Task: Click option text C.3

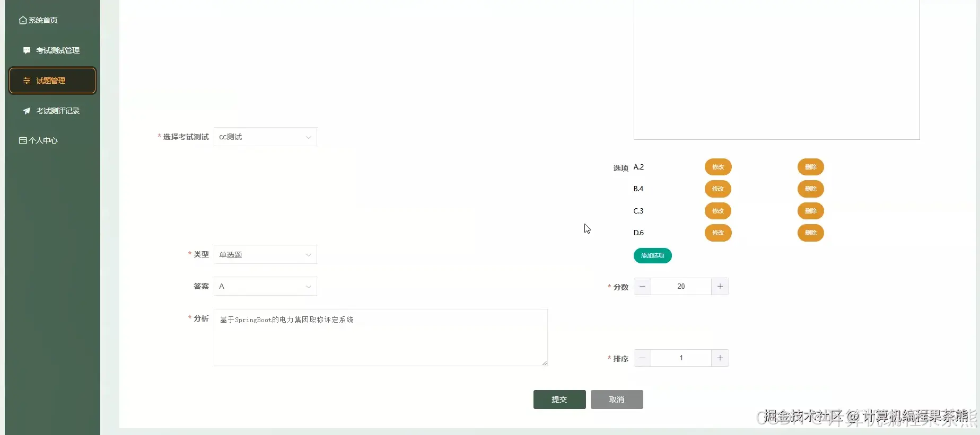Action: pyautogui.click(x=638, y=211)
